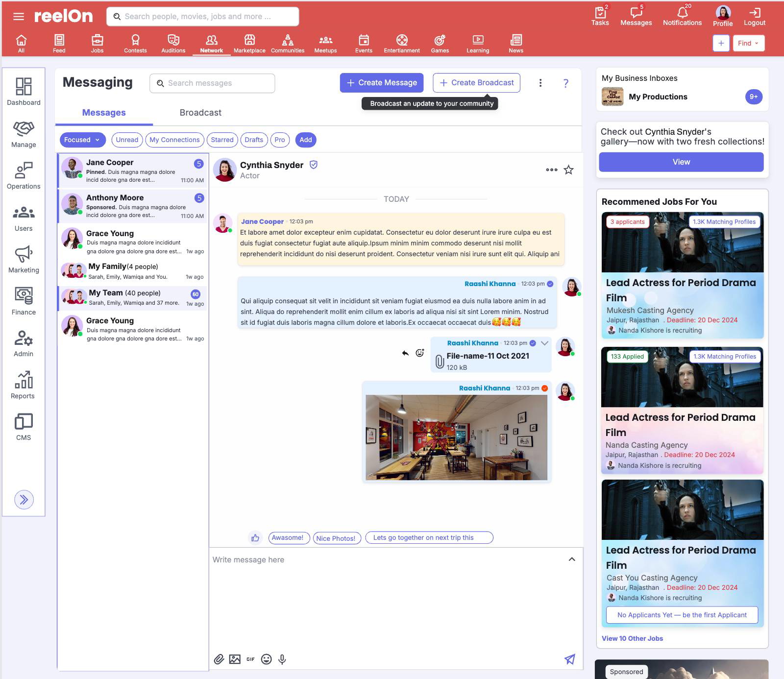
Task: Open the Find dropdown in header
Action: (x=748, y=43)
